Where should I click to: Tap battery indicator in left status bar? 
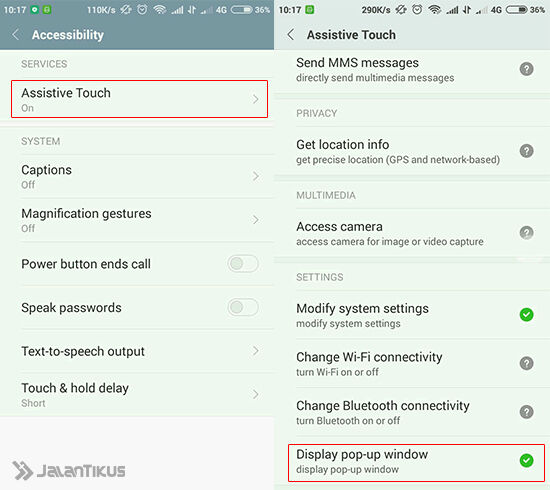coord(241,10)
